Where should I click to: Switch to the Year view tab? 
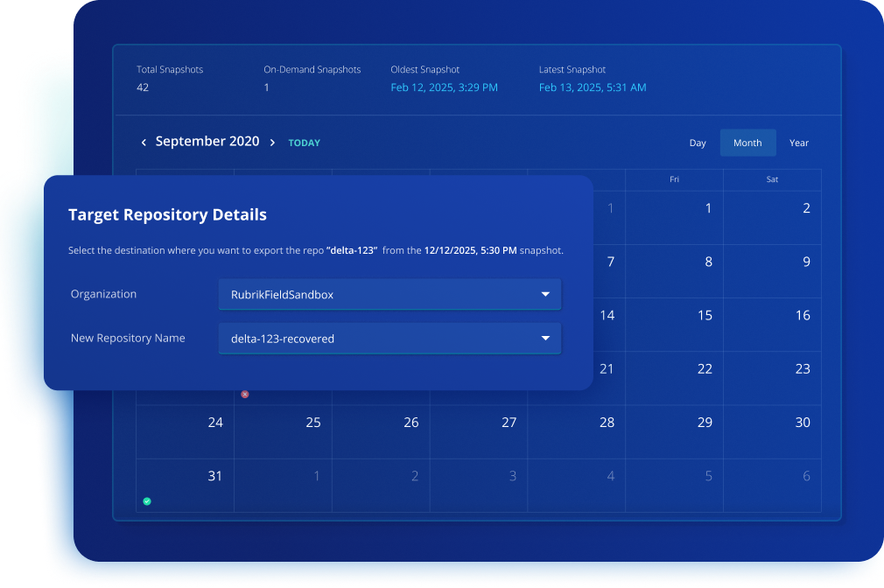(x=799, y=143)
